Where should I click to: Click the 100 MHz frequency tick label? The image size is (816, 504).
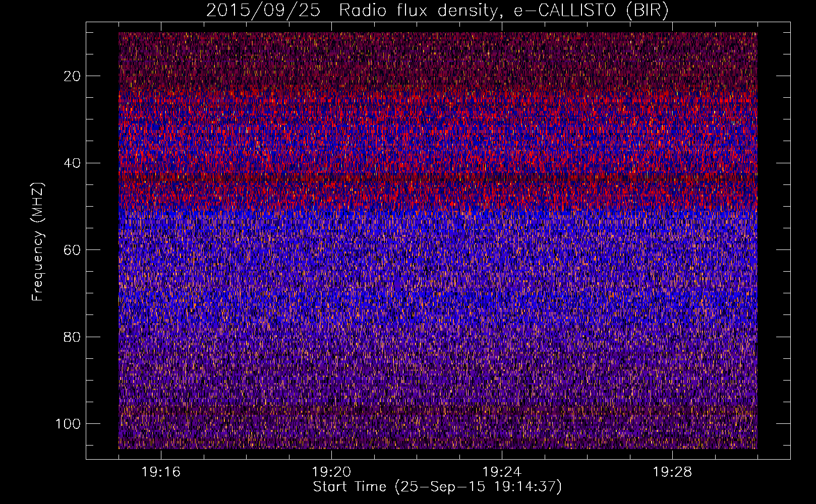tap(69, 424)
